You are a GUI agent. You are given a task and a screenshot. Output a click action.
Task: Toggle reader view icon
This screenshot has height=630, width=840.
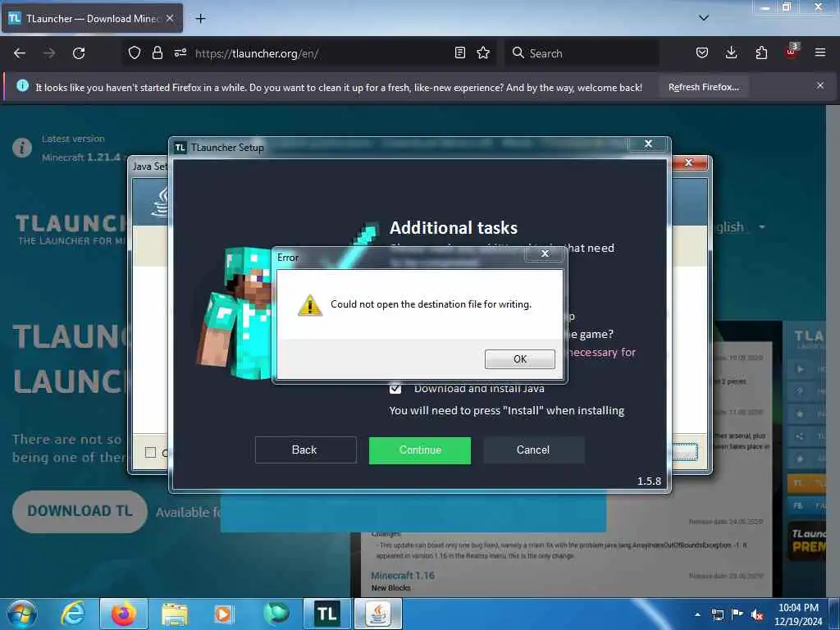click(x=459, y=53)
